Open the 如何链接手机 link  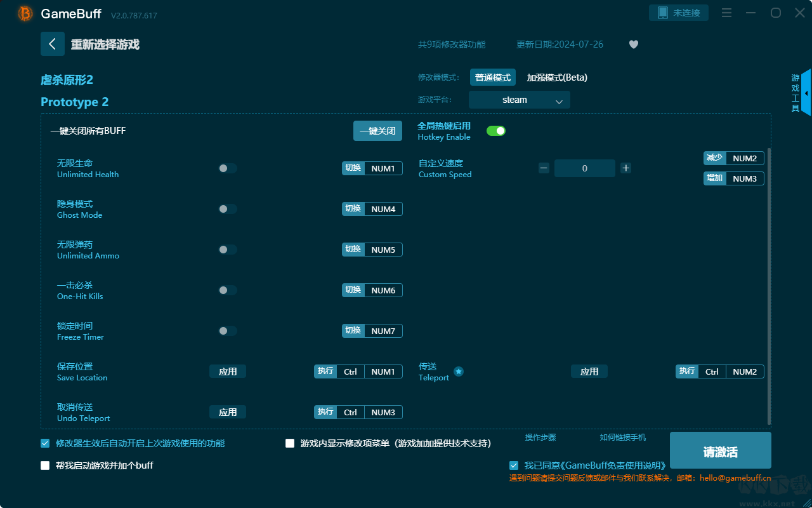pos(622,438)
